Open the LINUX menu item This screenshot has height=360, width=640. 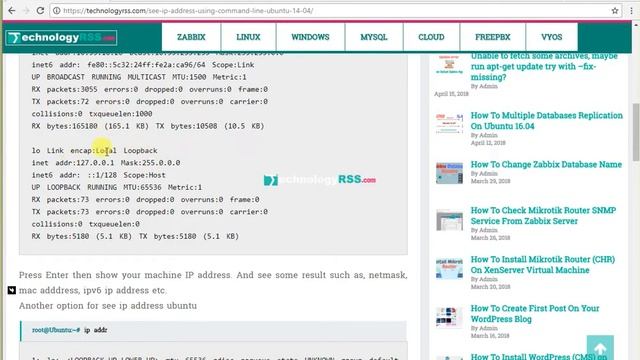[x=248, y=37]
